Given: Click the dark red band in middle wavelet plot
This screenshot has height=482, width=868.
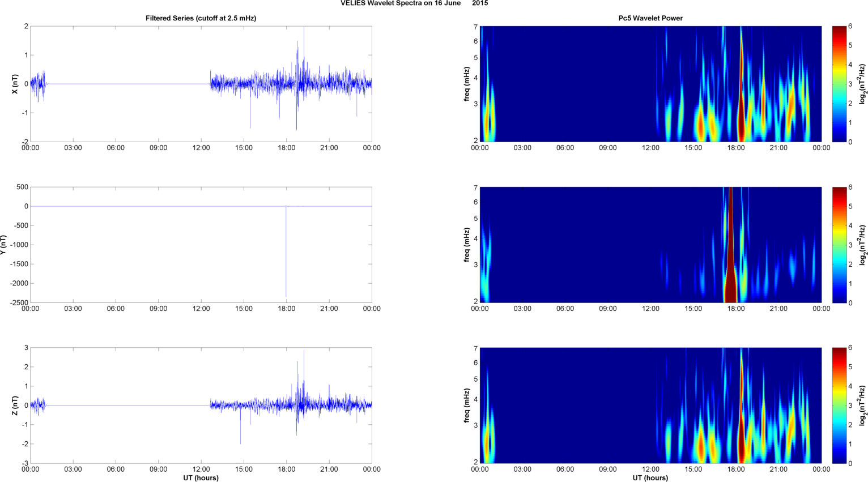Looking at the screenshot, I should tap(731, 245).
